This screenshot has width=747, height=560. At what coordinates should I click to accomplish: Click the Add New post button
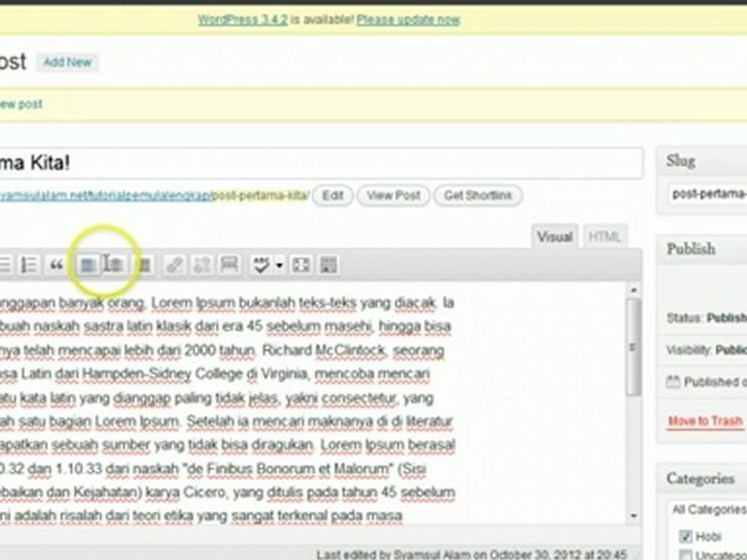point(67,62)
